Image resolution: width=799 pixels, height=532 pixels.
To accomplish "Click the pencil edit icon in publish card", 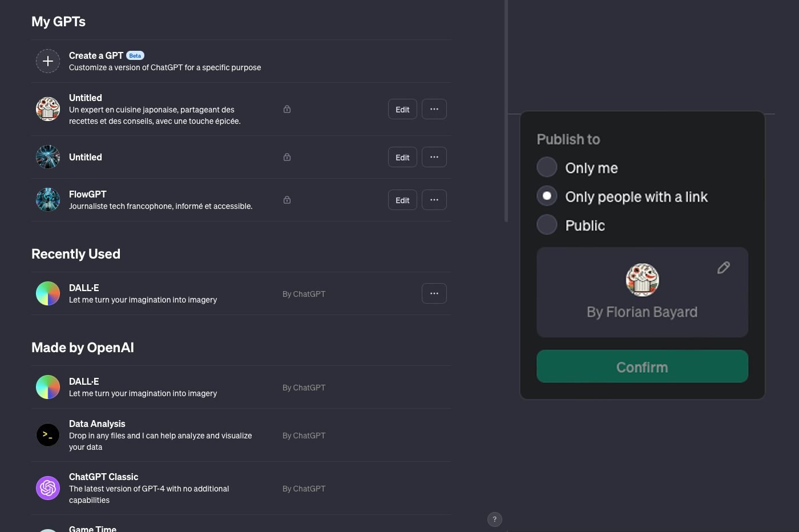I will [724, 267].
